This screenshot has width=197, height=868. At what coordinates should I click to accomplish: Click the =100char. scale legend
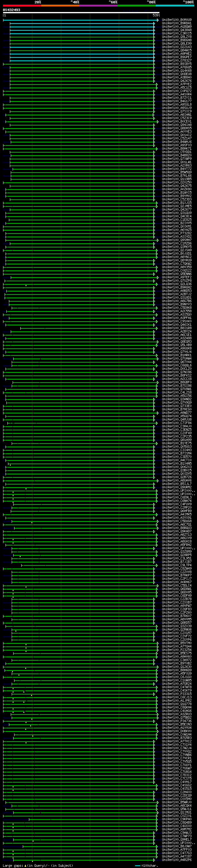click(146, 866)
